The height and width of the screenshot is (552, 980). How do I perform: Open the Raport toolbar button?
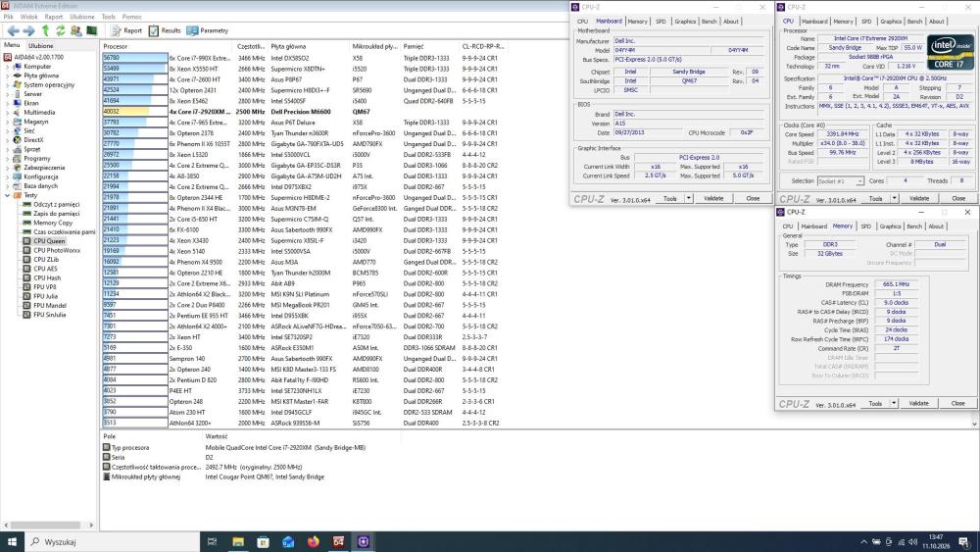[126, 30]
